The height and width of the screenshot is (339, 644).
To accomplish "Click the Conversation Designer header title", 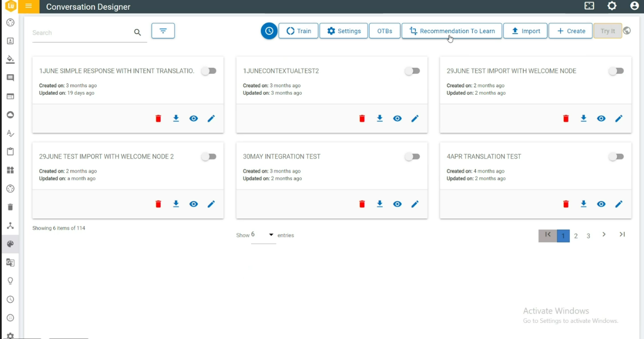I will [88, 7].
